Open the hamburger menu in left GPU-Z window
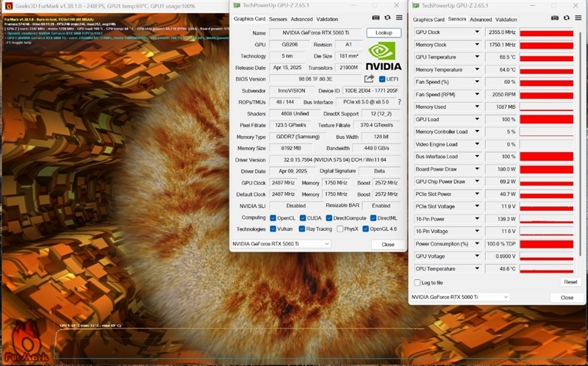The image size is (588, 366). [399, 18]
